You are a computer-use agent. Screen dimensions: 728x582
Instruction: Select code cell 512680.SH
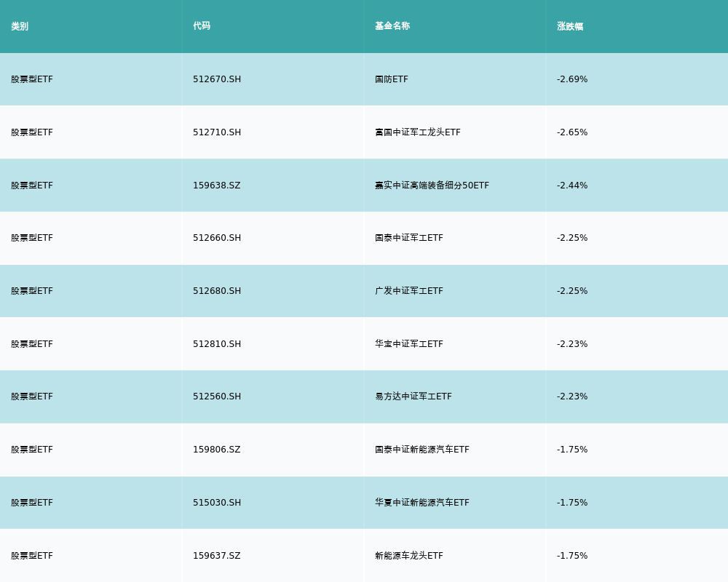pos(217,291)
